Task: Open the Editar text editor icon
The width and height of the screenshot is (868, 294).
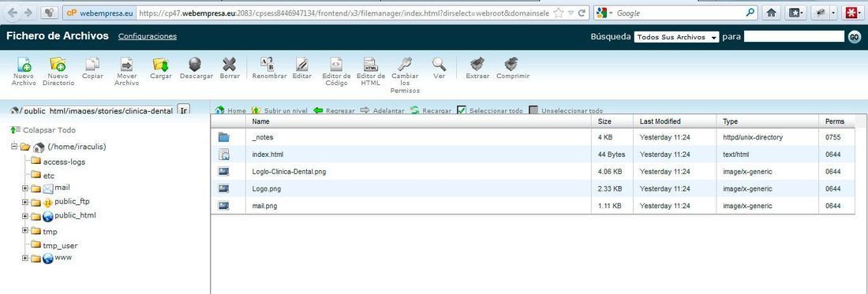Action: coord(301,65)
